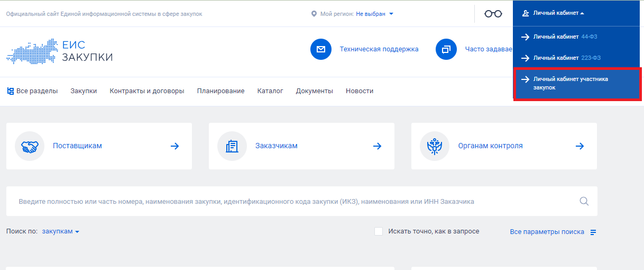Click the building icon for Заказчикам
The width and height of the screenshot is (644, 270).
pyautogui.click(x=232, y=146)
